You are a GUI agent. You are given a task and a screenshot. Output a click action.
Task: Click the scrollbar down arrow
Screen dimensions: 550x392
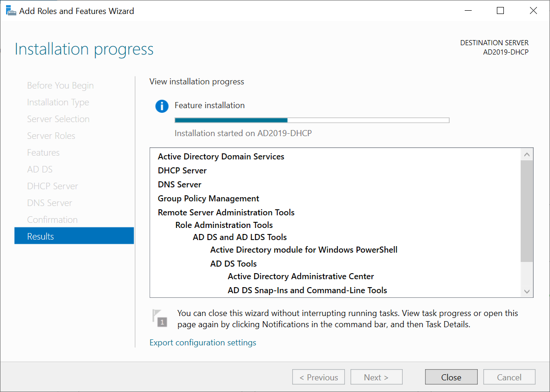[x=526, y=291]
